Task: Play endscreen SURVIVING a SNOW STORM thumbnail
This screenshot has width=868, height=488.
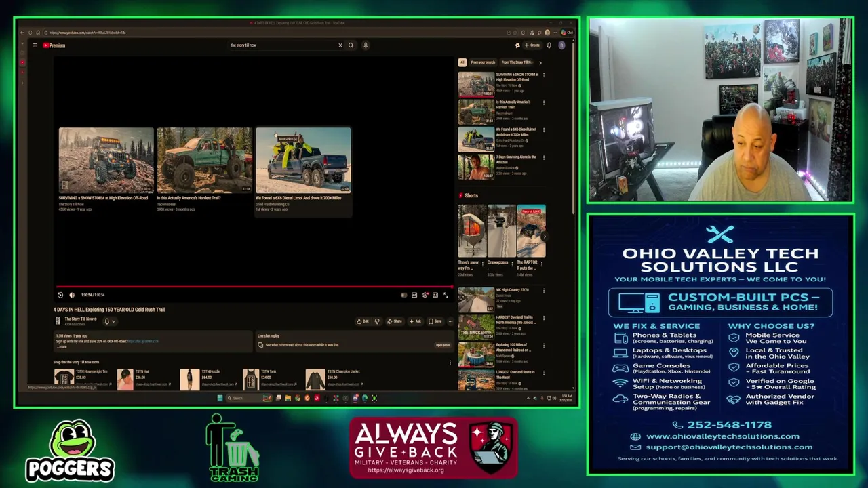Action: point(106,160)
